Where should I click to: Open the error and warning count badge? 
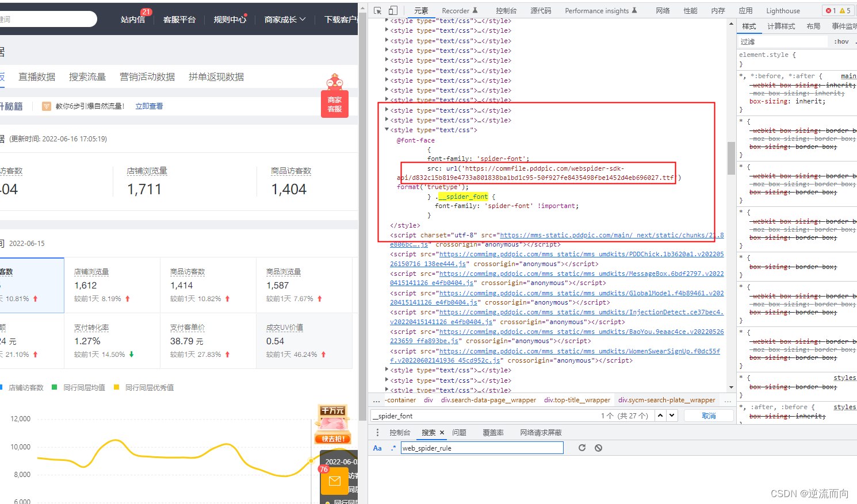[x=838, y=10]
